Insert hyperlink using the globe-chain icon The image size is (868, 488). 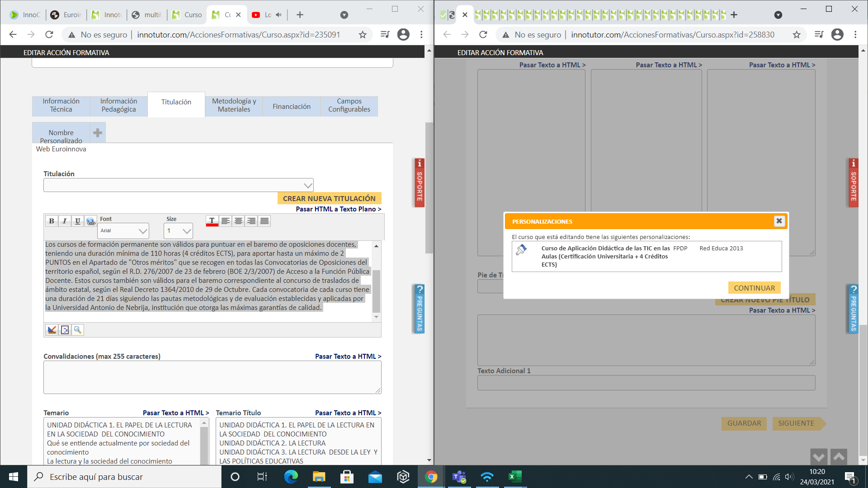[x=91, y=221]
